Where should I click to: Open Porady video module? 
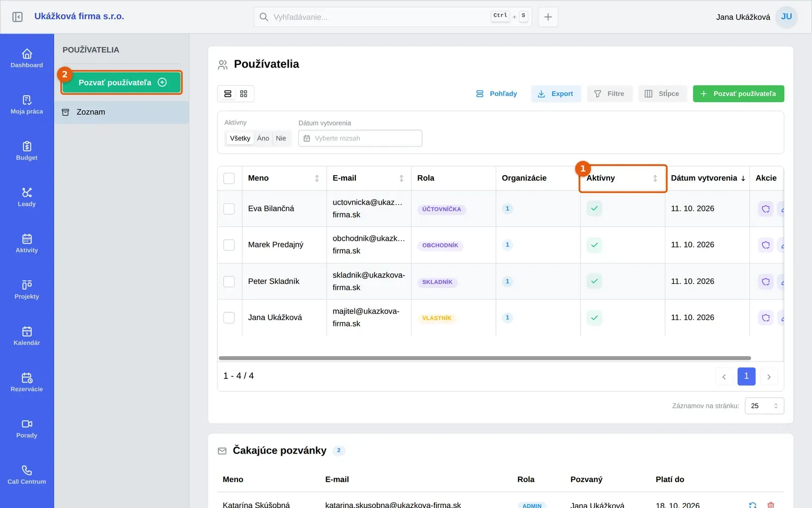click(x=27, y=428)
